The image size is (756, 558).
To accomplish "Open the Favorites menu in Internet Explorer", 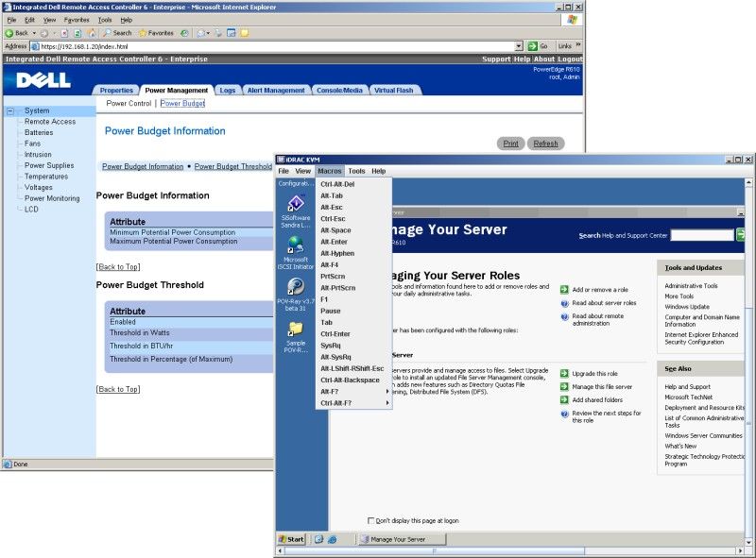I will [x=77, y=20].
